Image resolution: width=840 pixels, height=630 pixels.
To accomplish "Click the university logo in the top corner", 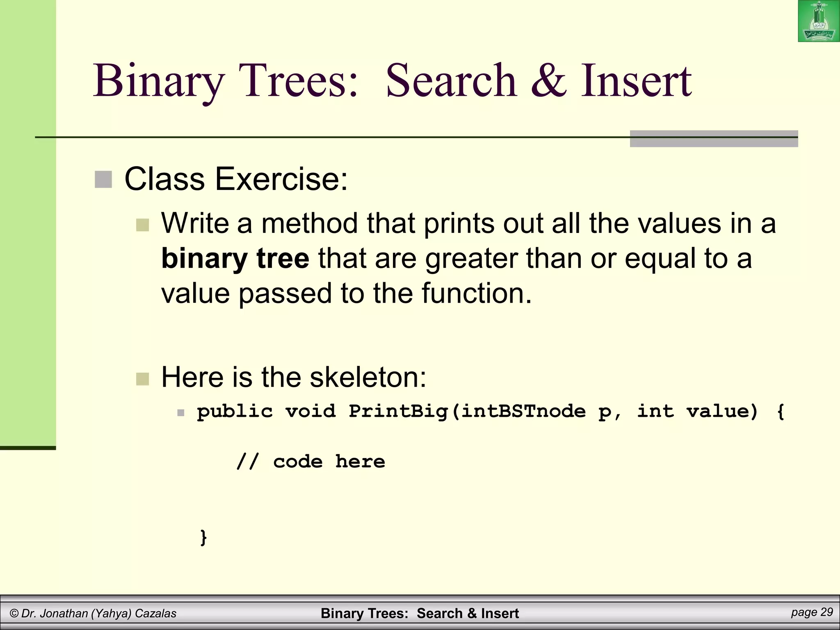I will pyautogui.click(x=819, y=21).
